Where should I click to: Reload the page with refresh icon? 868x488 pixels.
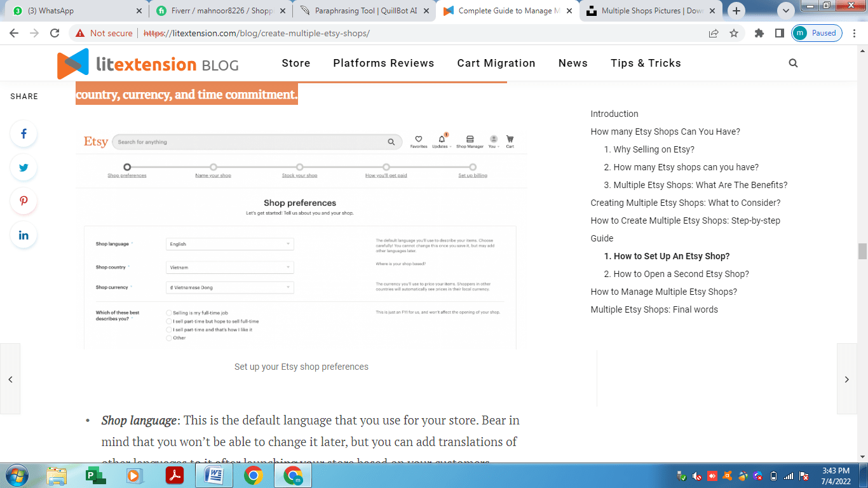click(x=55, y=33)
